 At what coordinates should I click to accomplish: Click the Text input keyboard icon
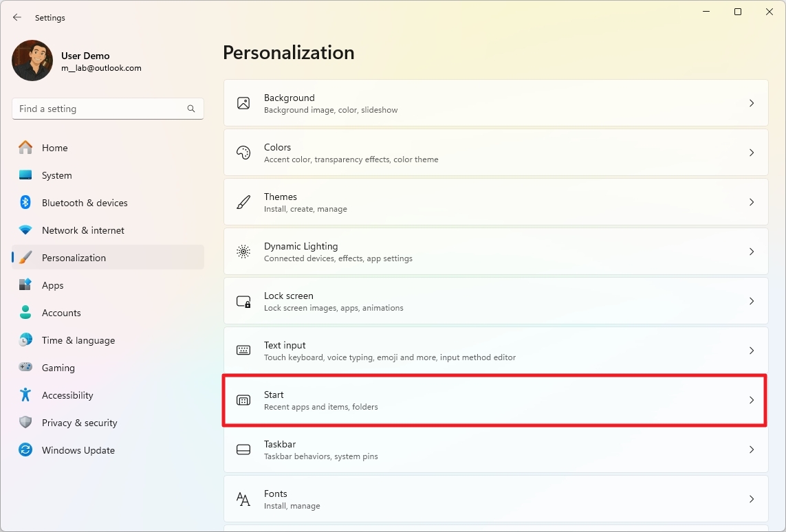pos(243,350)
